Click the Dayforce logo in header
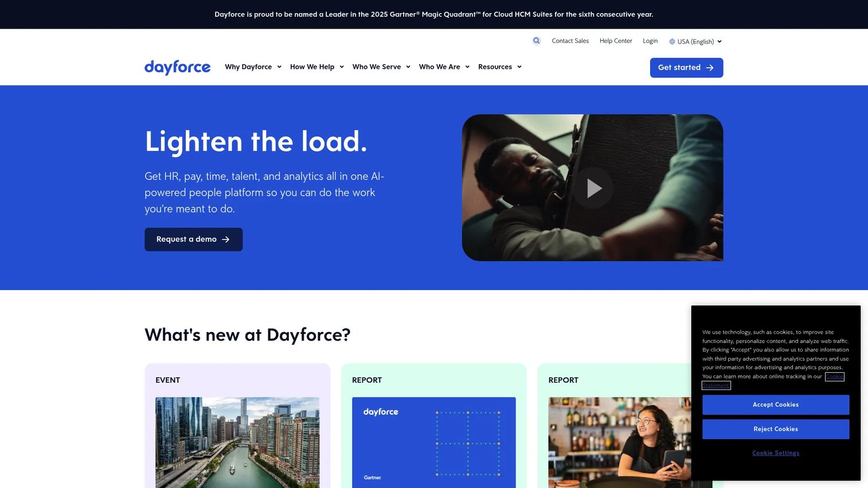Viewport: 868px width, 488px height. (x=178, y=67)
